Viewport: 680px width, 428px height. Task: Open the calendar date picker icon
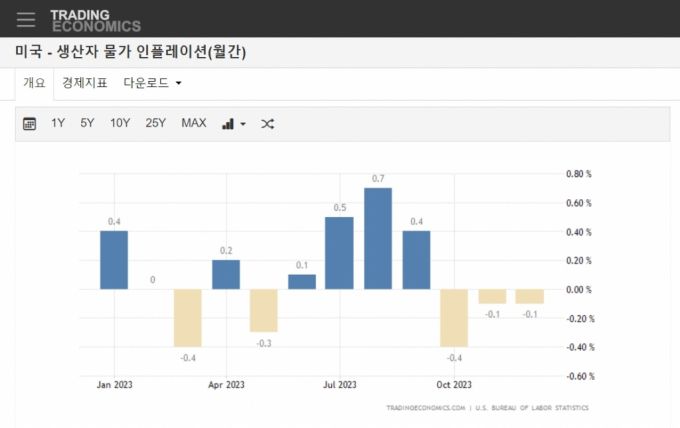click(29, 124)
